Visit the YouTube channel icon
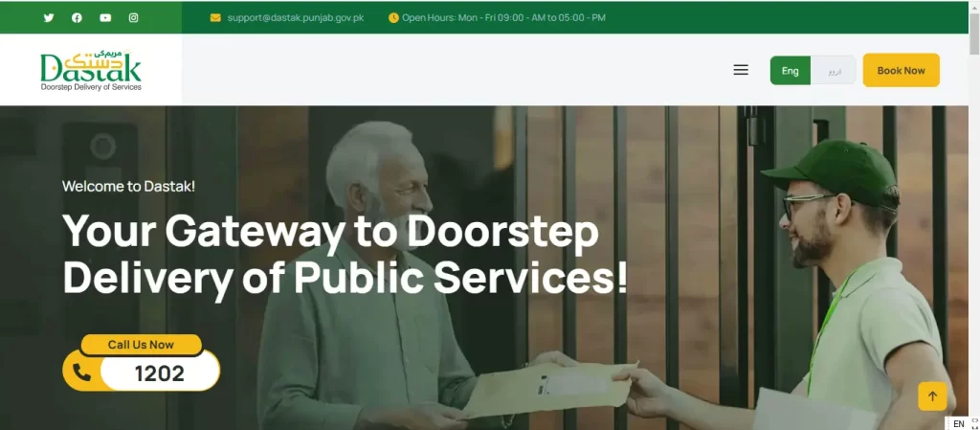The image size is (980, 430). tap(105, 17)
